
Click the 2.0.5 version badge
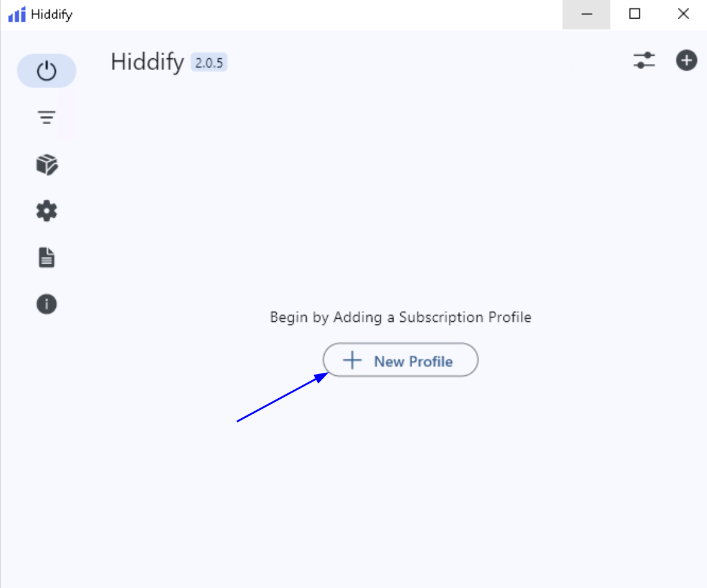210,62
